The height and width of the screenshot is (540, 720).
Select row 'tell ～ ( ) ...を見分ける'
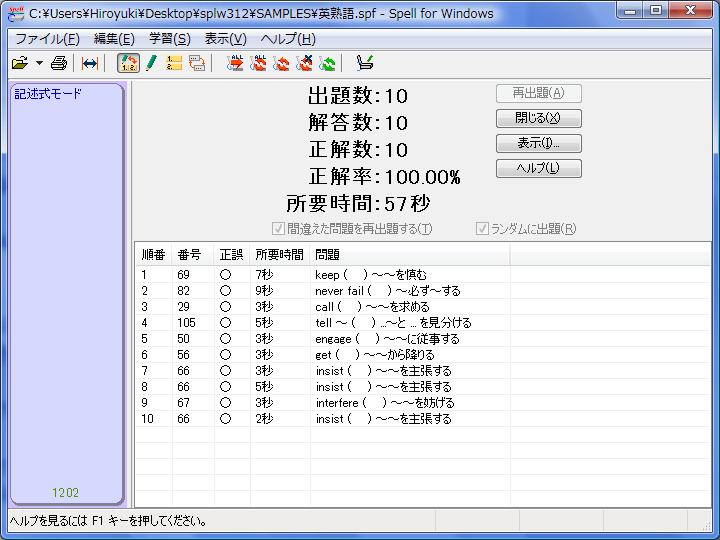tap(422, 323)
